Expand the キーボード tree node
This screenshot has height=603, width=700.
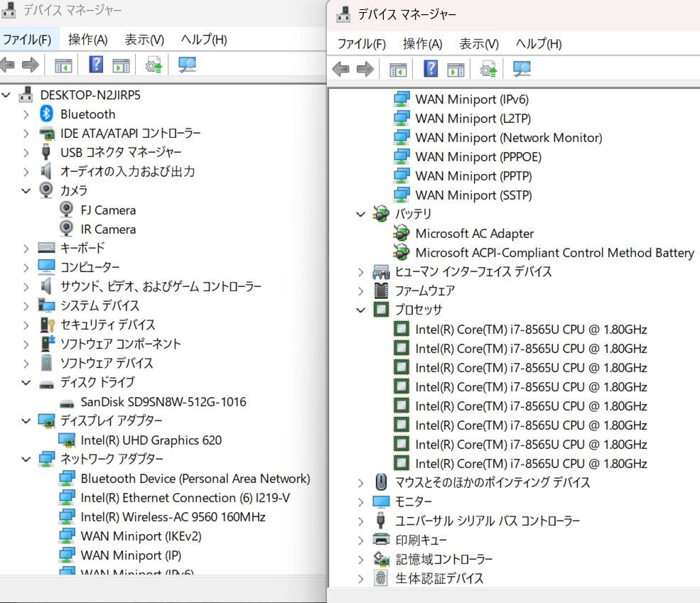click(26, 248)
